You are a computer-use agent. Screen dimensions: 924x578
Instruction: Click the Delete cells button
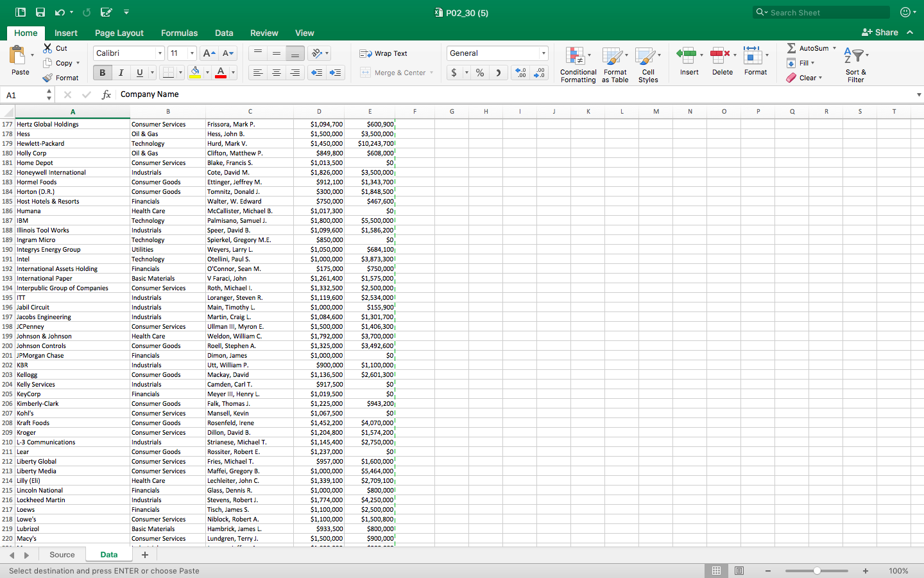pyautogui.click(x=723, y=62)
